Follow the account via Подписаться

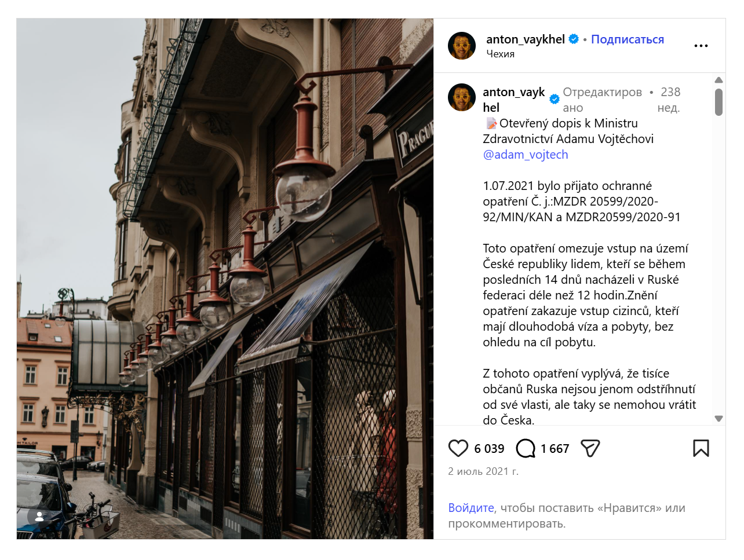click(x=628, y=39)
